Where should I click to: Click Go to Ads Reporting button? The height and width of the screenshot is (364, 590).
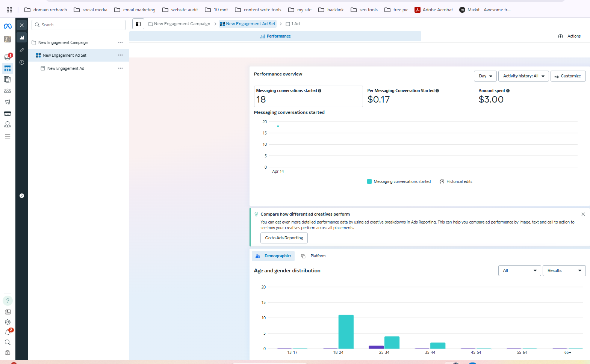(284, 238)
